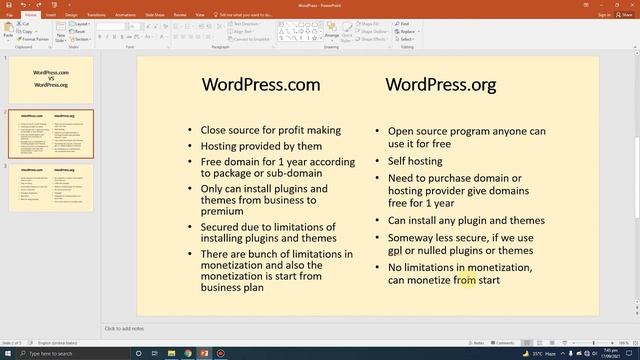640x360 pixels.
Task: Start slideshow from beginning quick access icon
Action: pos(54,5)
